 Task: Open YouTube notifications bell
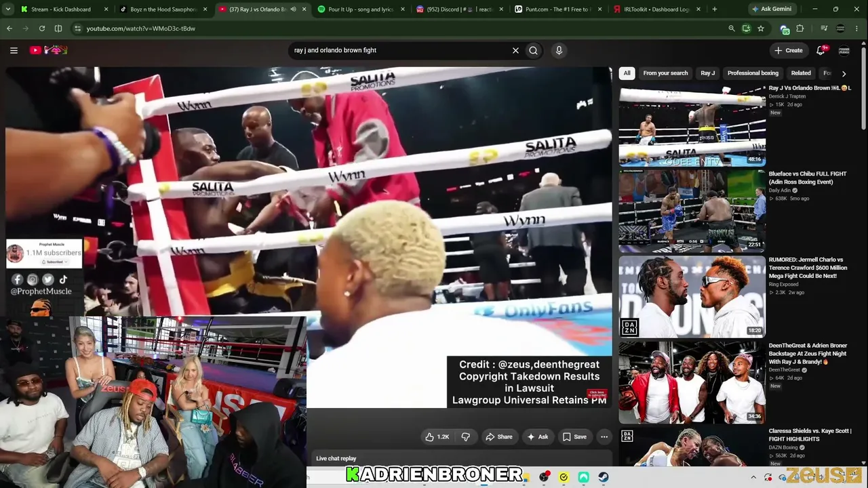[821, 50]
